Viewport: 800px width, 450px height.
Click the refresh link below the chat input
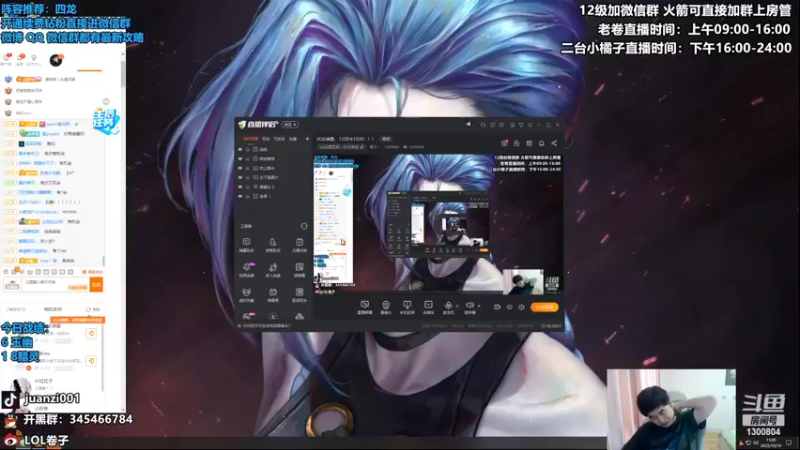(93, 309)
